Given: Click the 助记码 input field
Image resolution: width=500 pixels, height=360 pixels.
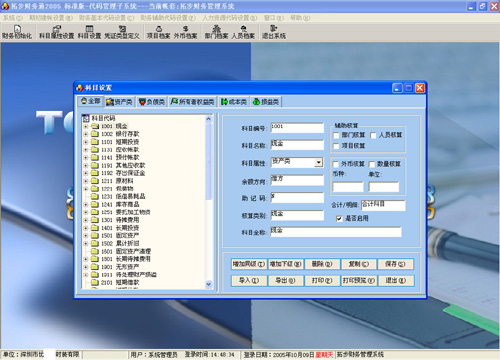Looking at the screenshot, I should pos(297,197).
